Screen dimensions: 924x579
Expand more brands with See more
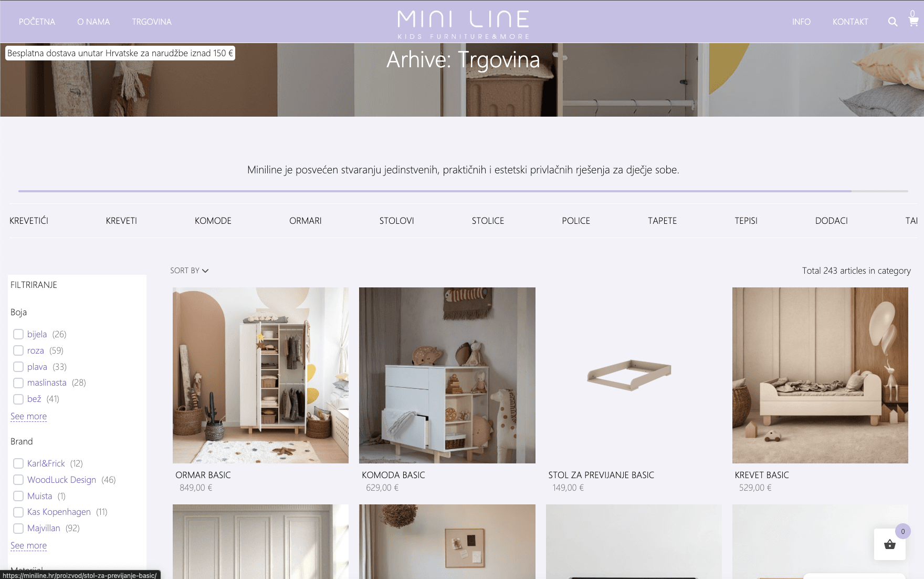click(x=28, y=545)
